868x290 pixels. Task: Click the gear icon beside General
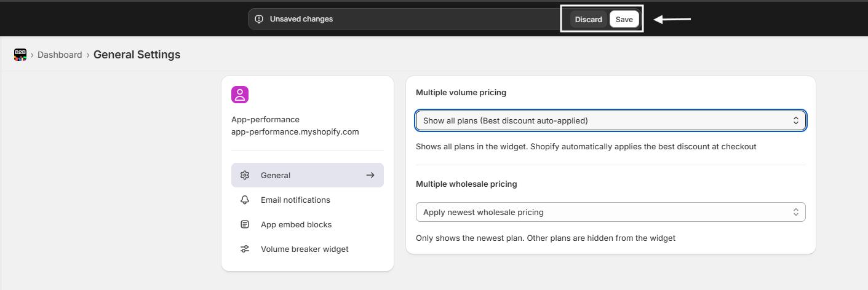point(245,175)
